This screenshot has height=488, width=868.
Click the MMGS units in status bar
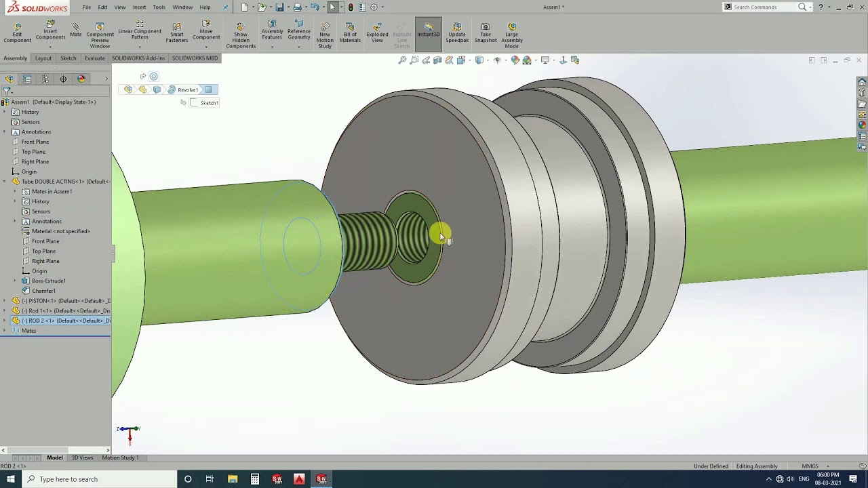point(810,466)
